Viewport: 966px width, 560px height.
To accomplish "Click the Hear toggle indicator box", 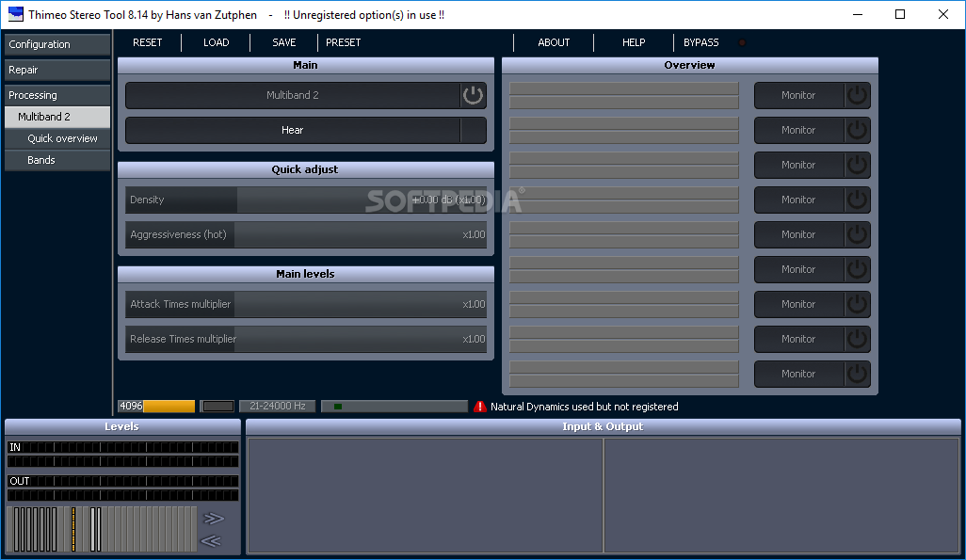I will tap(474, 130).
